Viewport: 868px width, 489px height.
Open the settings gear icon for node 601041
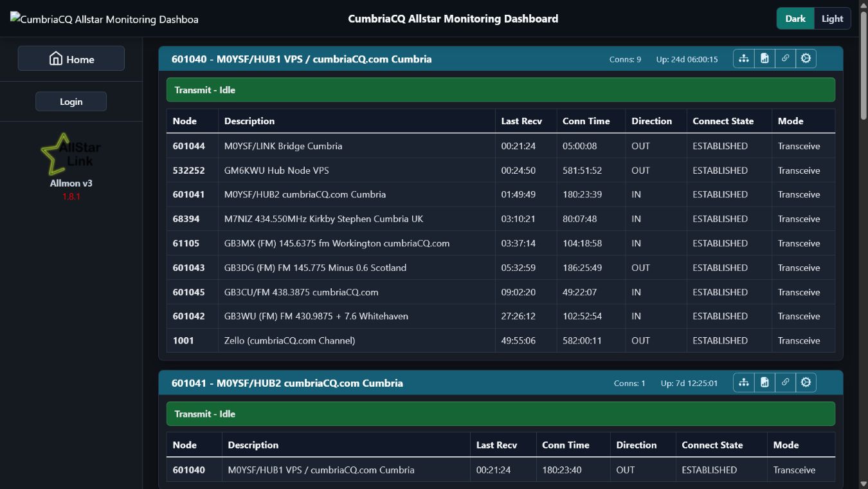pos(806,383)
